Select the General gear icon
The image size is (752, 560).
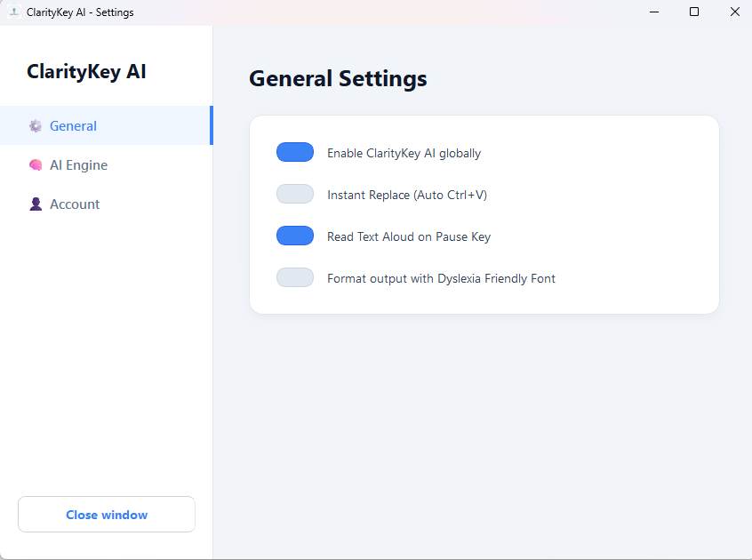[36, 125]
